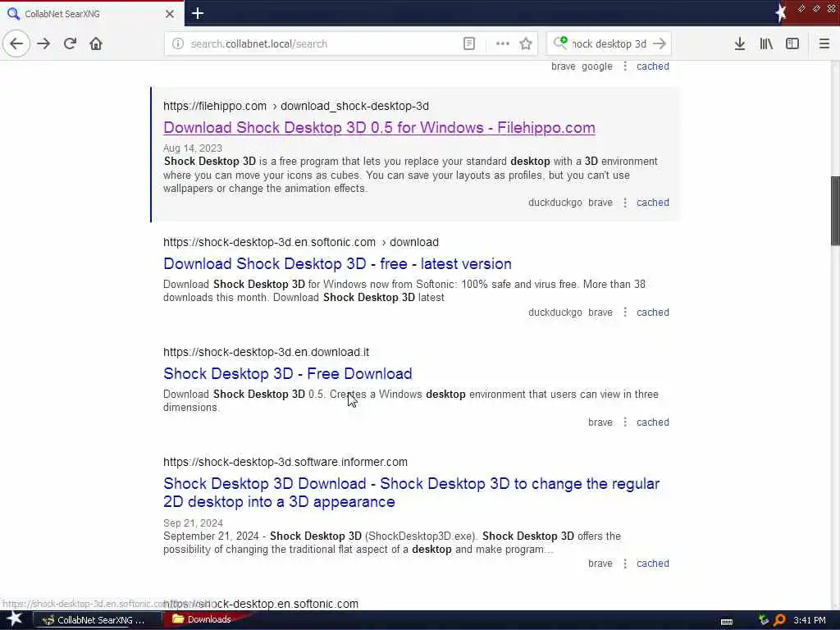Open the keyboard tray icon

(727, 621)
